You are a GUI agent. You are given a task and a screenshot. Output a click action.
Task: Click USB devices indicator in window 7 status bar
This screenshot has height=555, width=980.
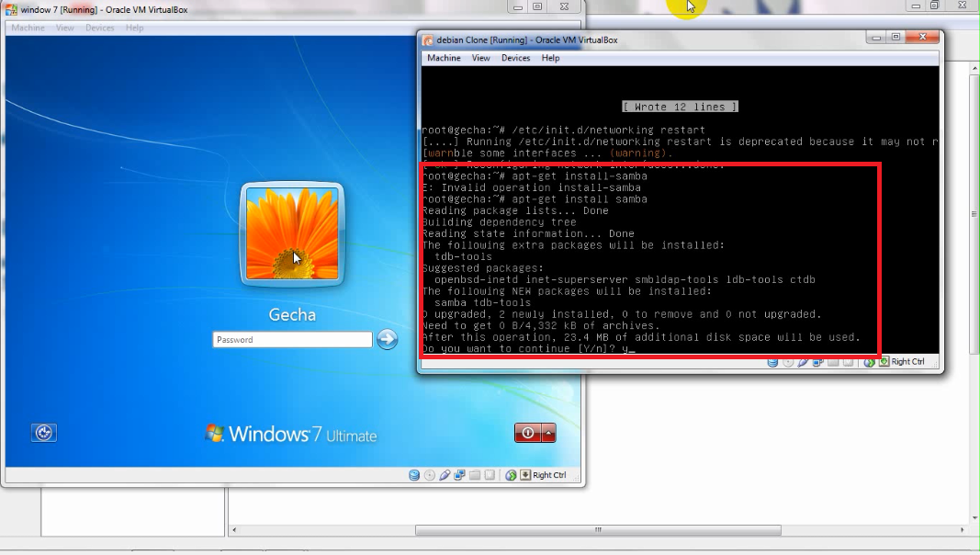click(445, 475)
